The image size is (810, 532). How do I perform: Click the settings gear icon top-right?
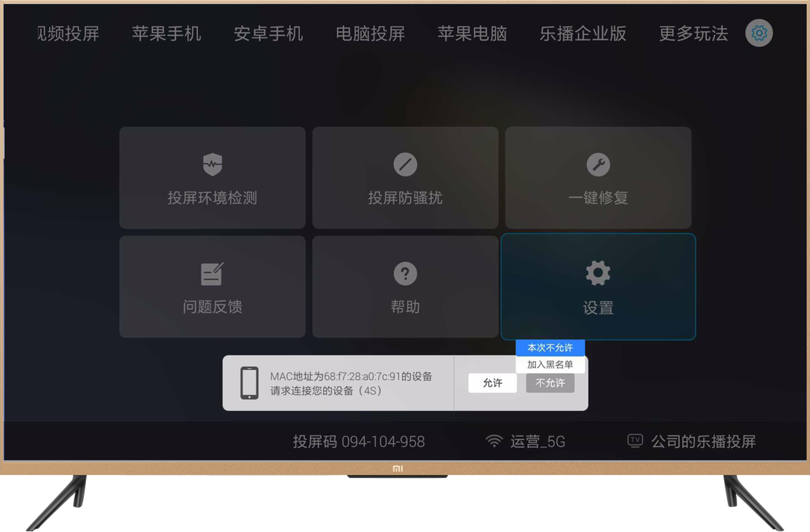(759, 33)
